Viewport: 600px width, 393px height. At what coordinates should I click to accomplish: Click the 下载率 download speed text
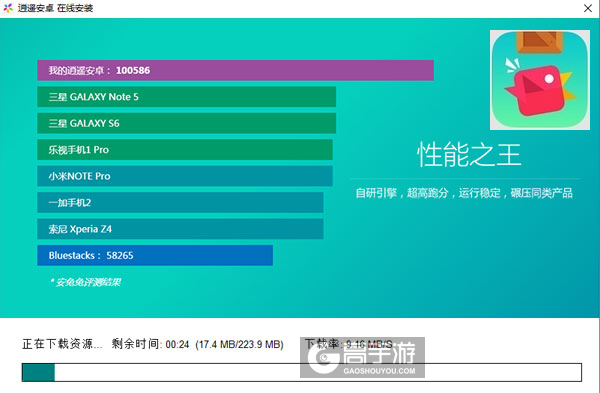click(x=349, y=344)
